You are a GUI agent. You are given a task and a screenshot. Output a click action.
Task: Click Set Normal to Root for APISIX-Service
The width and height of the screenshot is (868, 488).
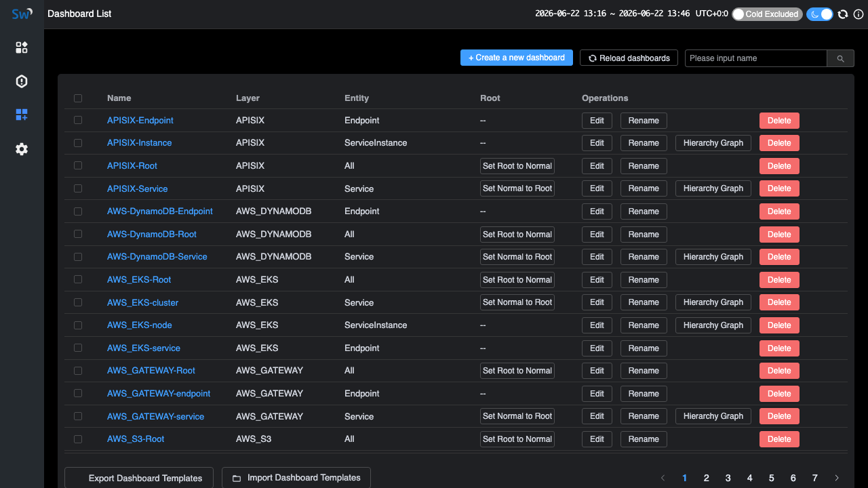pyautogui.click(x=517, y=188)
